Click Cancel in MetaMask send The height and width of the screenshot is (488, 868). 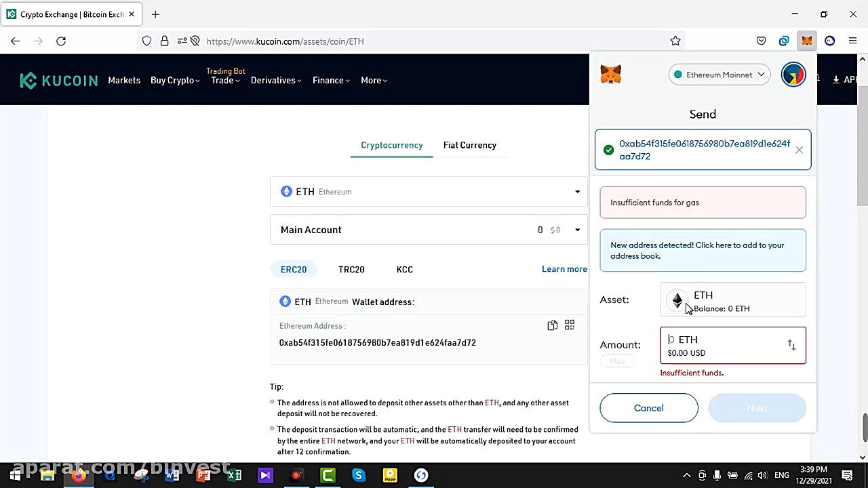tap(648, 408)
